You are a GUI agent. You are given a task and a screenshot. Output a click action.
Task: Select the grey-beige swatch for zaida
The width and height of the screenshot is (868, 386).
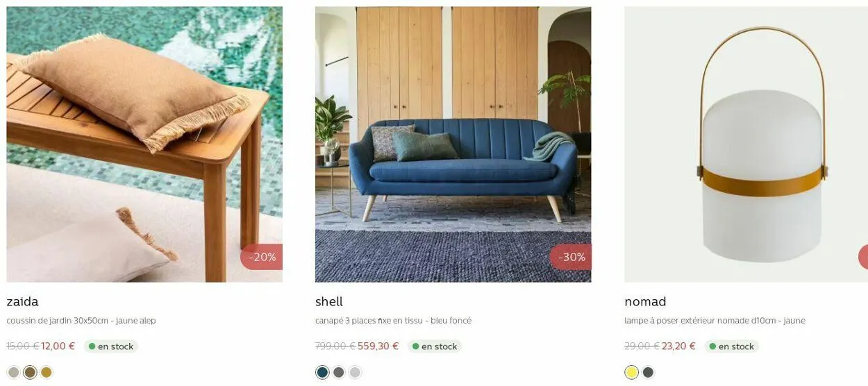pyautogui.click(x=13, y=373)
